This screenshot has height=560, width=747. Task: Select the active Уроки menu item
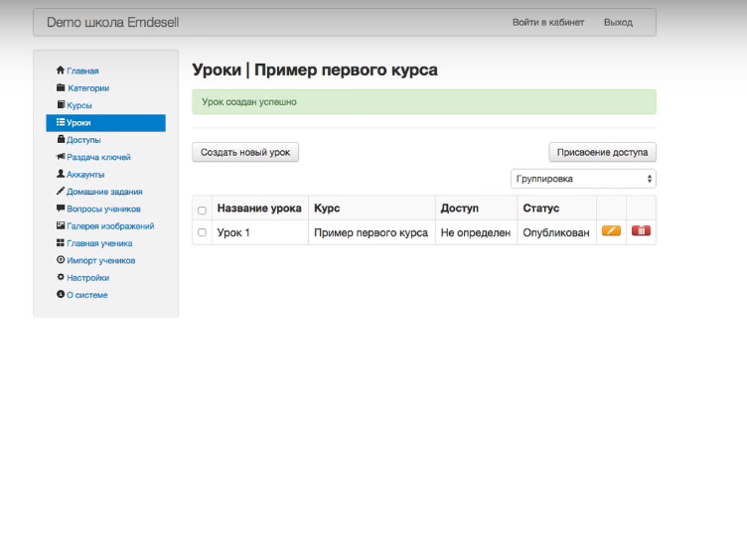click(105, 122)
